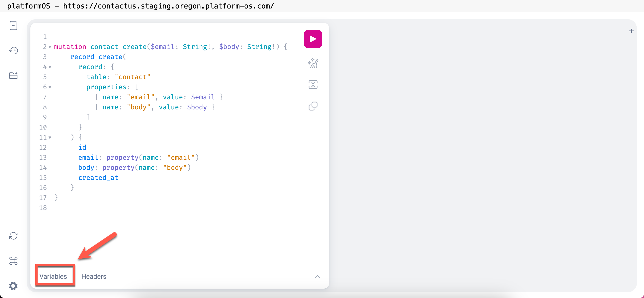Copy the query with the copy icon
The height and width of the screenshot is (298, 644).
click(x=313, y=106)
